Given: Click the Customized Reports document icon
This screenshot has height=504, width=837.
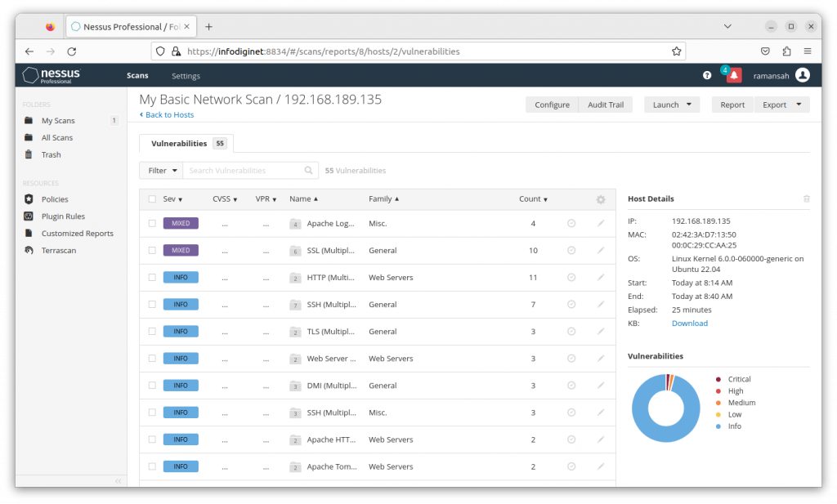Looking at the screenshot, I should coord(29,233).
